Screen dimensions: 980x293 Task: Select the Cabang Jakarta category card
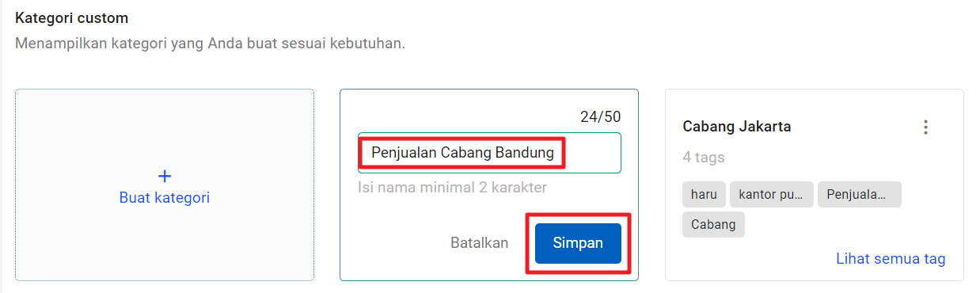tap(815, 185)
